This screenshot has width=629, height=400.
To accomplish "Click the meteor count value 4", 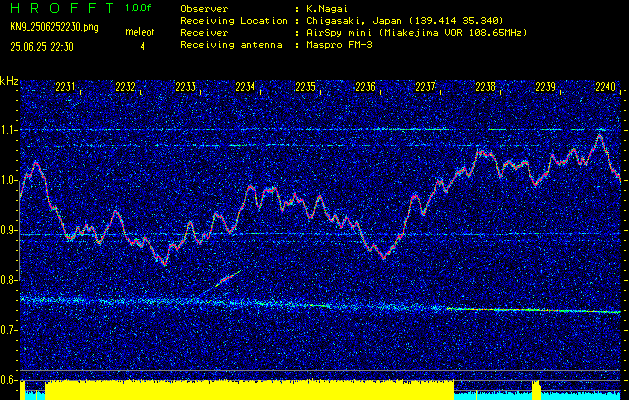I will [x=142, y=47].
